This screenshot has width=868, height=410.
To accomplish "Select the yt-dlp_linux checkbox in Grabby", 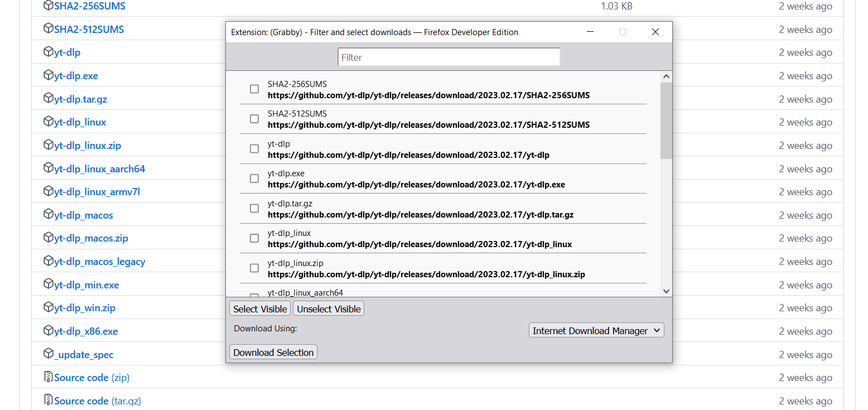I will pyautogui.click(x=254, y=238).
